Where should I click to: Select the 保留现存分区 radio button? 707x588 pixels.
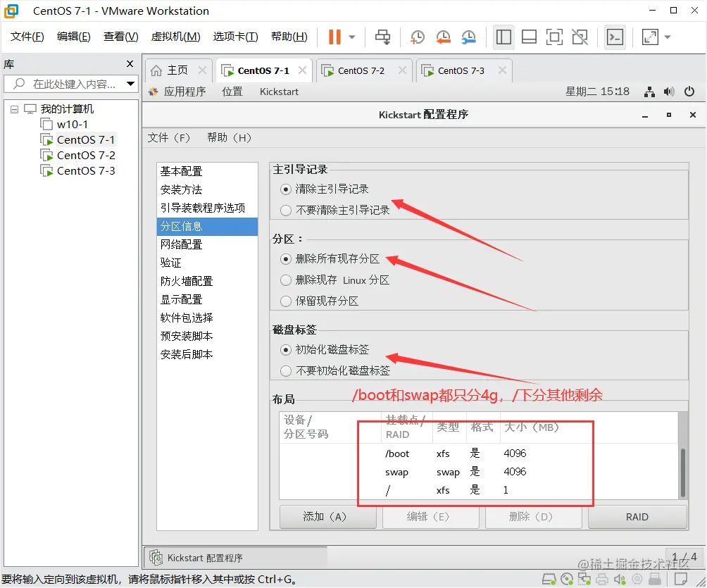(285, 301)
